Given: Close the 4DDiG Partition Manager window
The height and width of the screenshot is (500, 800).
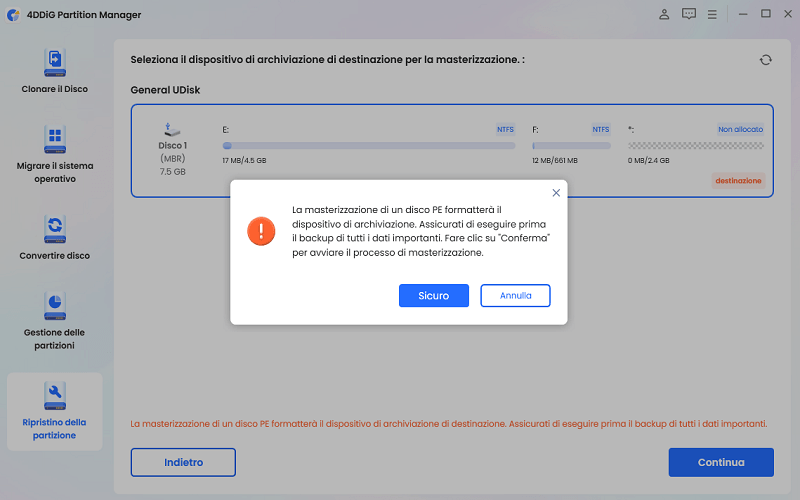Looking at the screenshot, I should 788,14.
